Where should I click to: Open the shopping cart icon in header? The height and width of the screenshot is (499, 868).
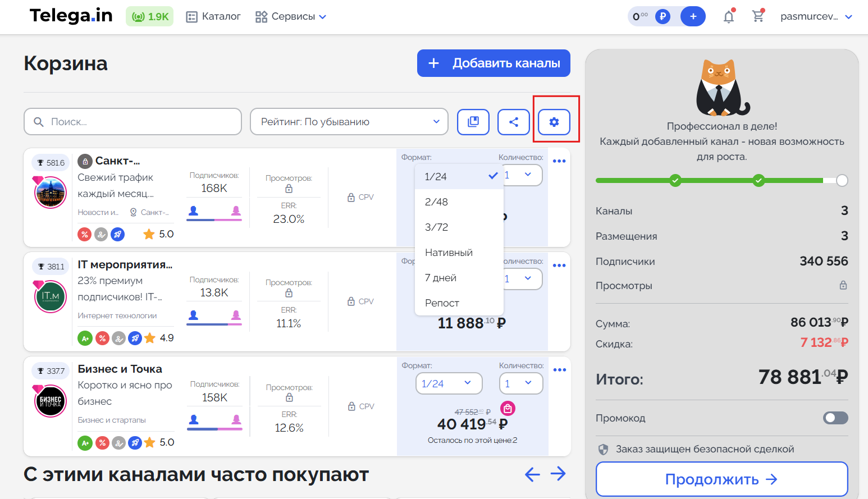758,16
